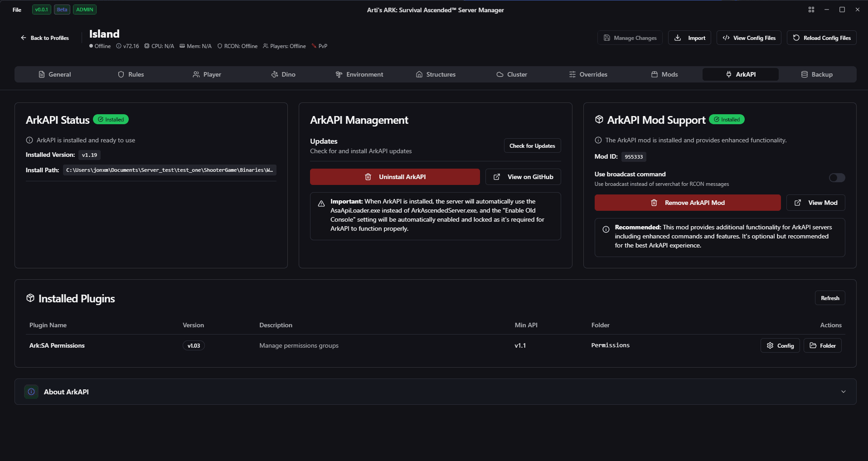The width and height of the screenshot is (868, 461).
Task: Open the grid layout icon in titlebar
Action: pos(811,10)
